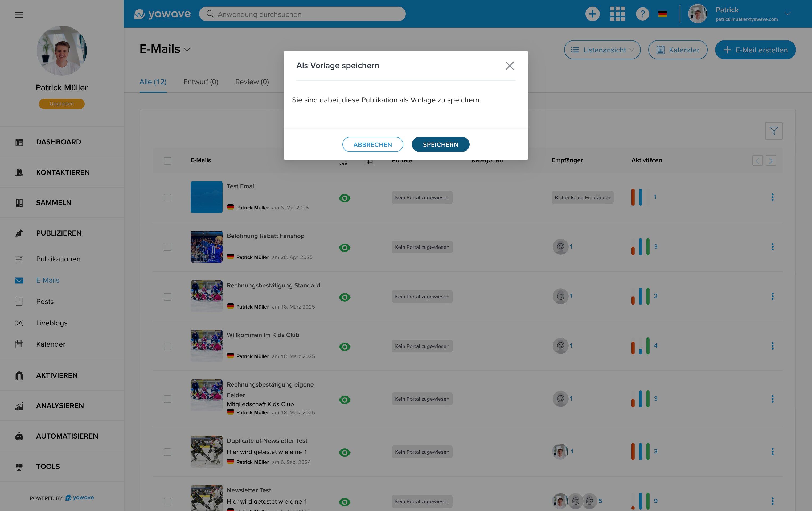Screen dimensions: 812x511
Task: Click the German flag language icon
Action: (x=662, y=14)
